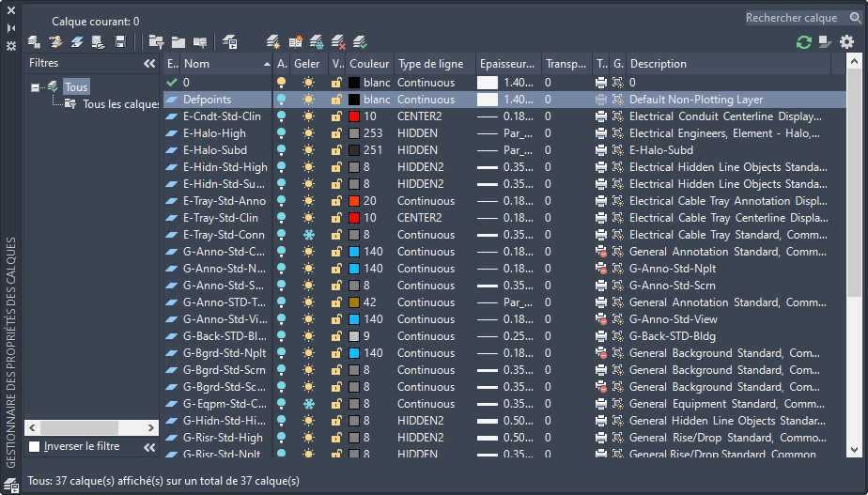The width and height of the screenshot is (868, 495).
Task: Change orange color 20 swatch of E-Tray-Std-Anno
Action: click(x=354, y=201)
